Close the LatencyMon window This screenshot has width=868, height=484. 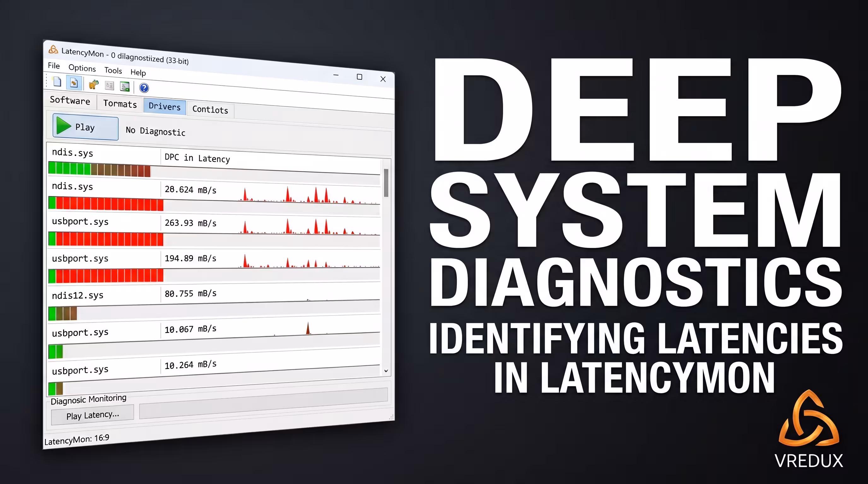pos(383,79)
